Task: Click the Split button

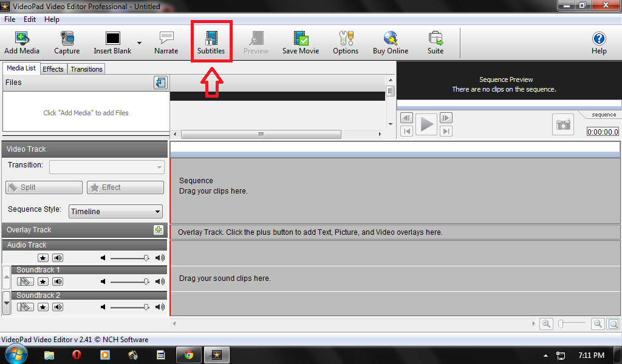Action: pyautogui.click(x=44, y=187)
